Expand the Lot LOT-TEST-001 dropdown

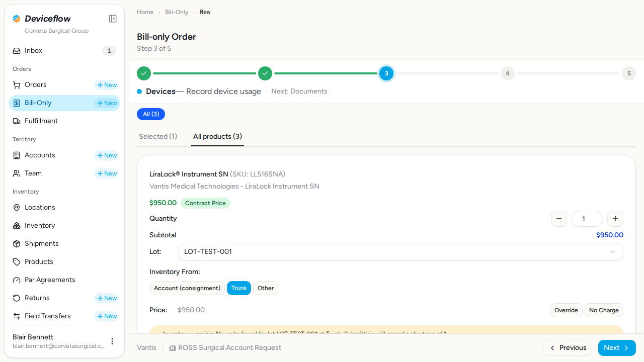point(400,252)
